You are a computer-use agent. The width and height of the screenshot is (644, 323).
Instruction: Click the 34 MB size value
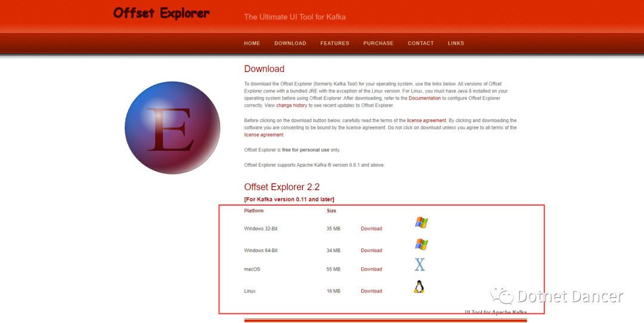point(333,250)
